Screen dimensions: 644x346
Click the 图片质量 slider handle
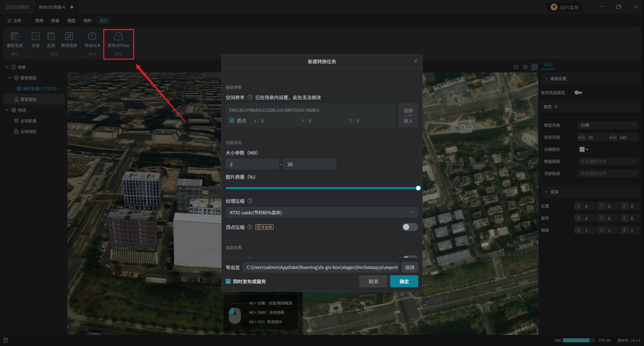pos(418,188)
